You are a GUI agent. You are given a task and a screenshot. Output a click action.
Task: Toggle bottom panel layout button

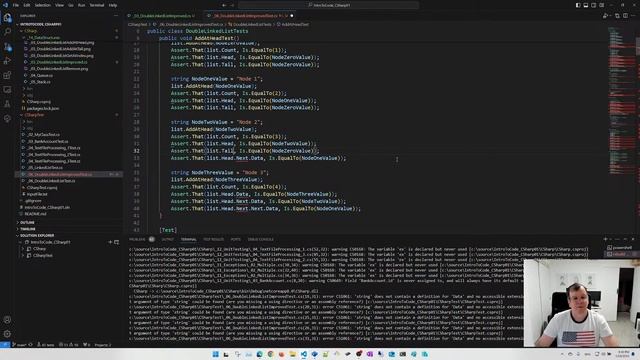586,5
